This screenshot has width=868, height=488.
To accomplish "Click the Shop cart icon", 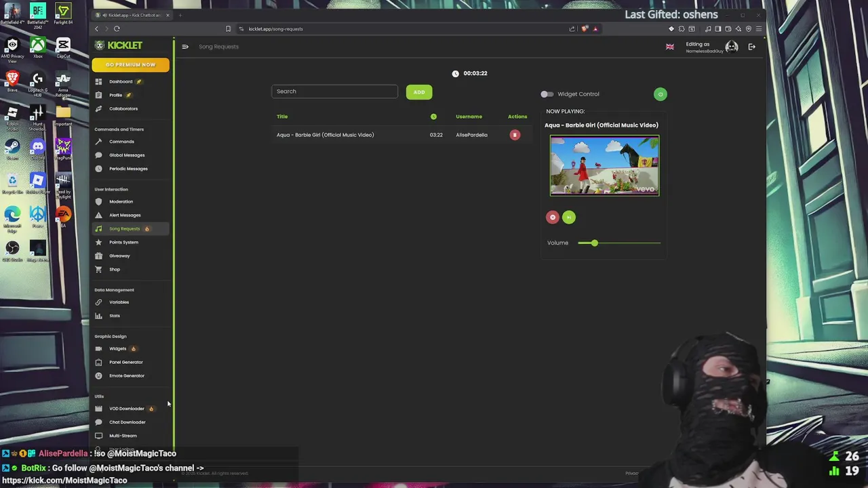I will [98, 269].
